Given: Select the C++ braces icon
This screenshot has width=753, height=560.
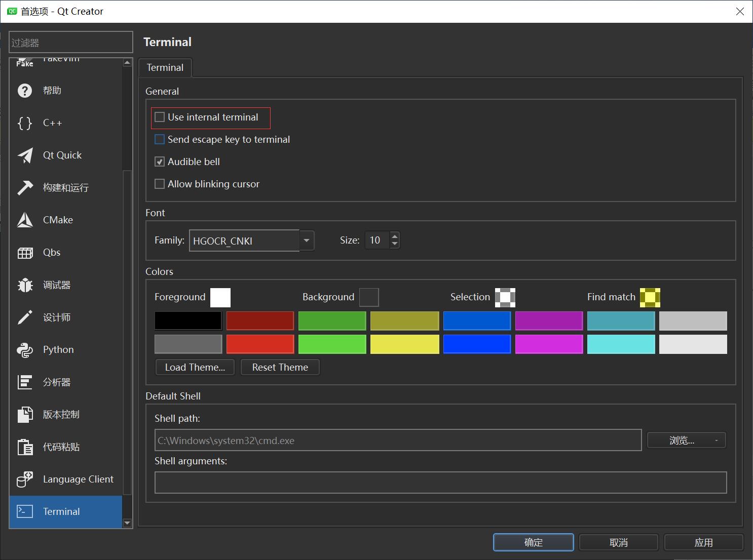Looking at the screenshot, I should [25, 123].
